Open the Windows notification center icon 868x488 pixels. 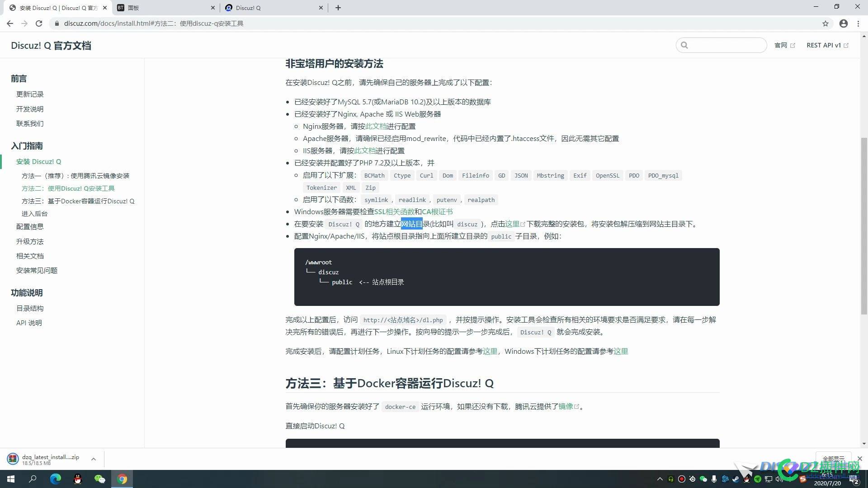click(854, 480)
